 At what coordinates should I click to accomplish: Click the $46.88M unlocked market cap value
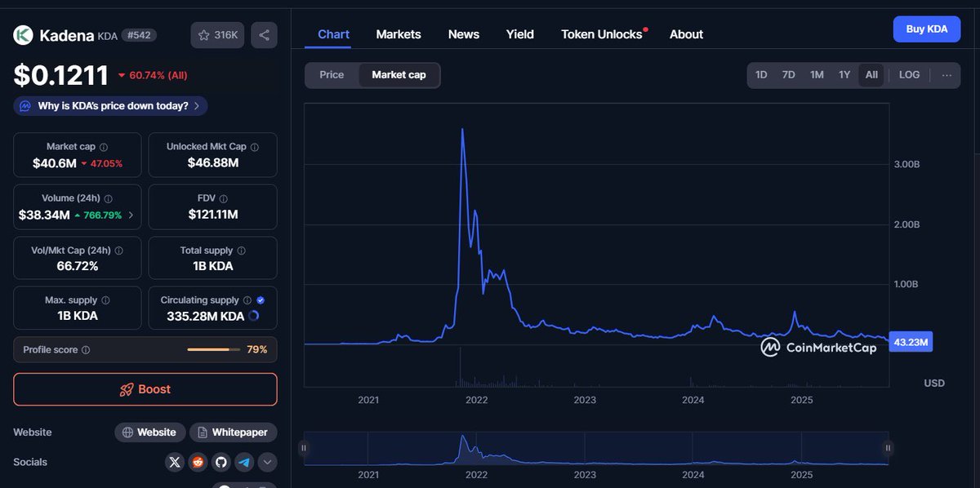pos(213,163)
